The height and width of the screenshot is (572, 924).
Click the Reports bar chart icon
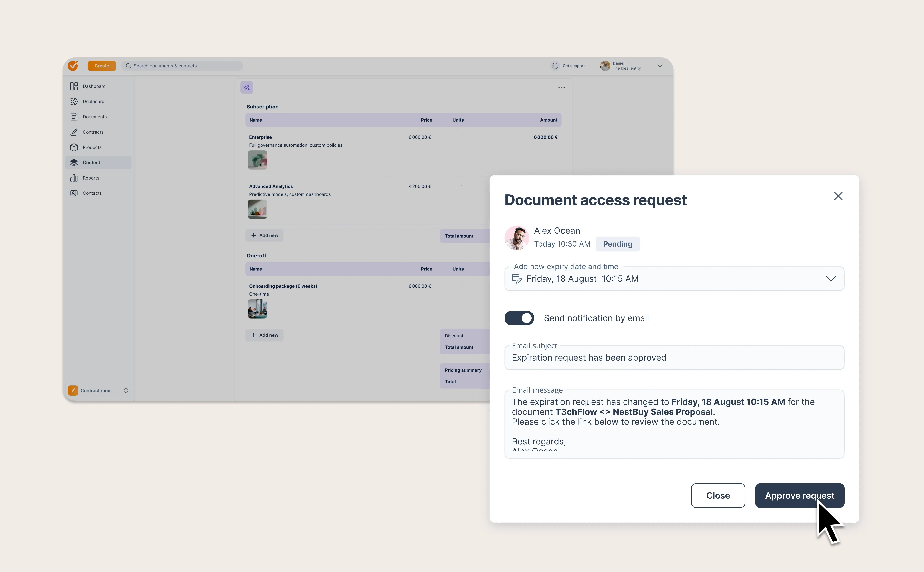coord(74,178)
